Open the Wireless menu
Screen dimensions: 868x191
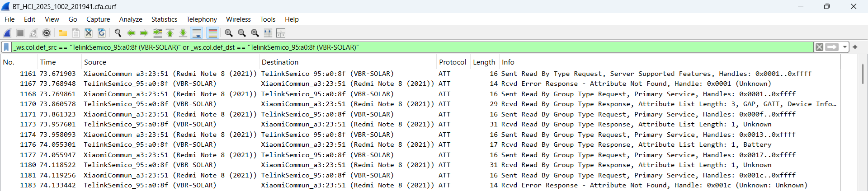coord(238,19)
